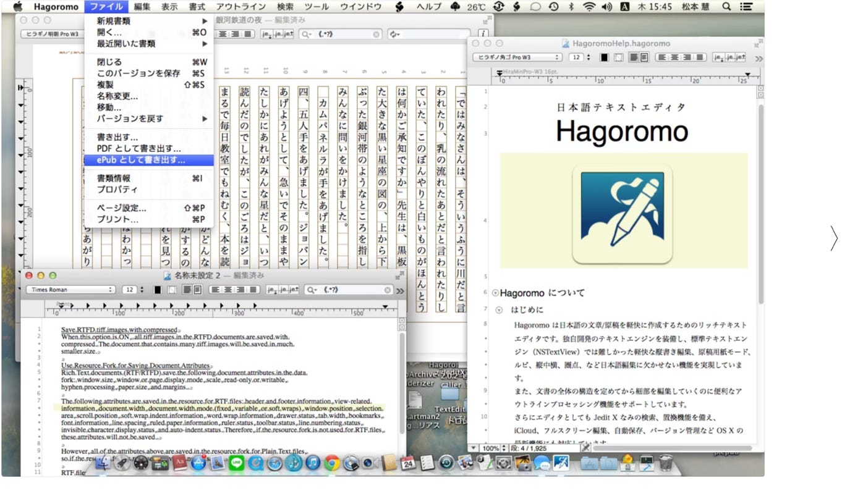Image resolution: width=842 pixels, height=504 pixels.
Task: Open App Store from the Dock
Action: 198,463
